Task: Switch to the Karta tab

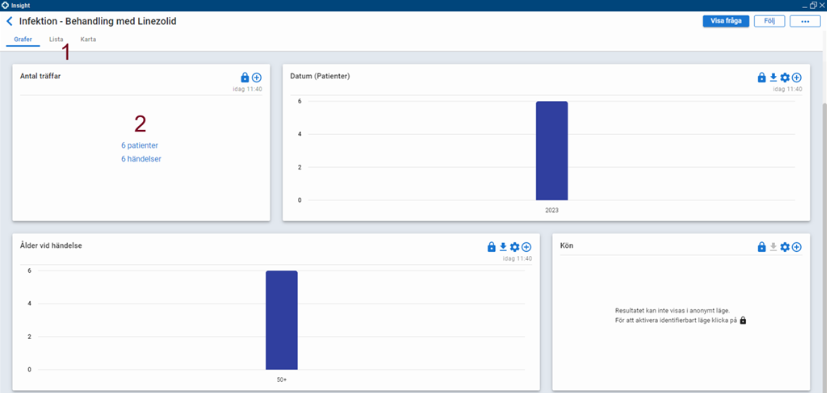Action: click(x=88, y=40)
